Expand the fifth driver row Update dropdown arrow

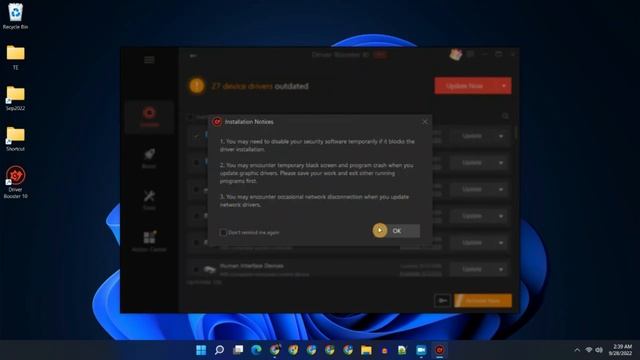coord(501,243)
